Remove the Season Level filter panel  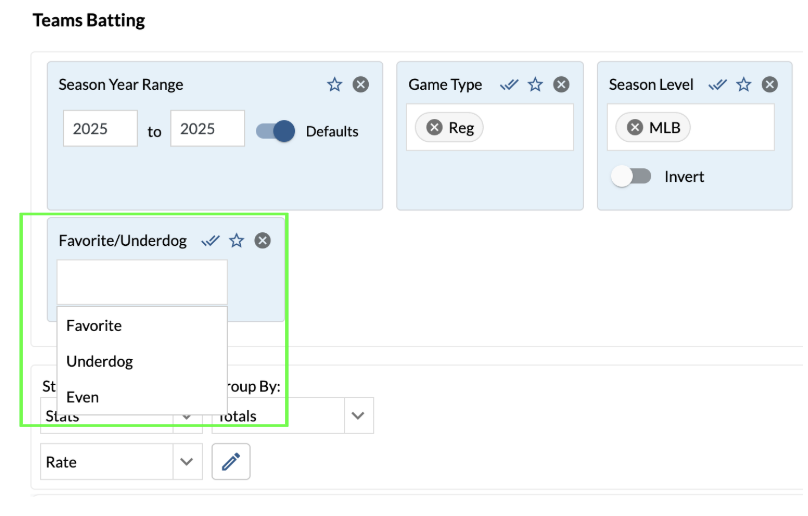[x=770, y=85]
